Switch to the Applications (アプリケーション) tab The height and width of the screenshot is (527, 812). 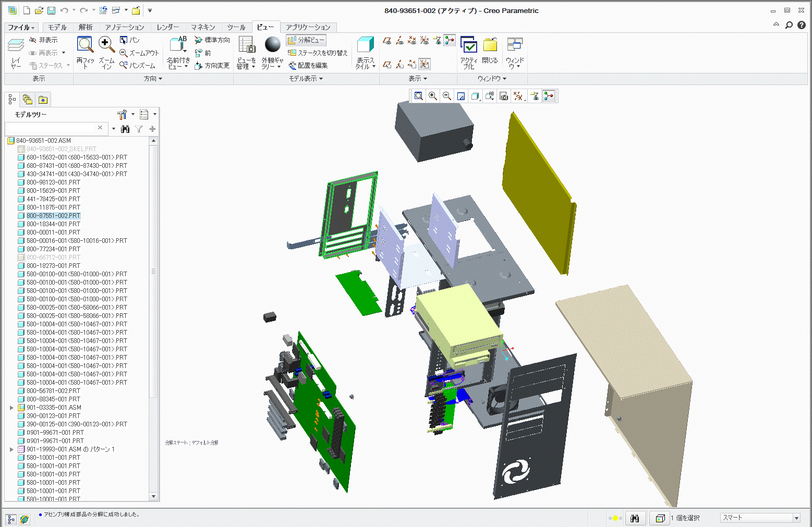(x=308, y=28)
